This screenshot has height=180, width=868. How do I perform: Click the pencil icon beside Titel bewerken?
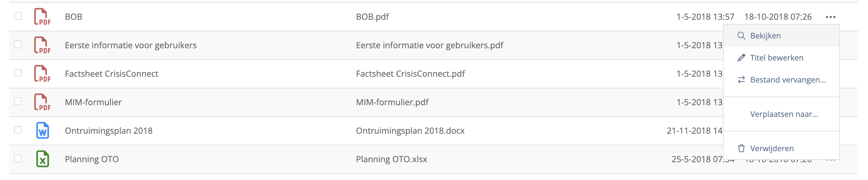click(741, 58)
